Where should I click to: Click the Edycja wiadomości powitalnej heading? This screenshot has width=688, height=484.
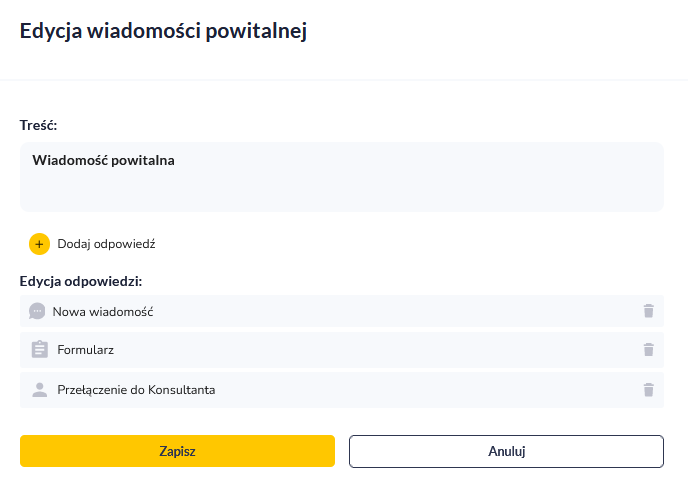pyautogui.click(x=163, y=32)
